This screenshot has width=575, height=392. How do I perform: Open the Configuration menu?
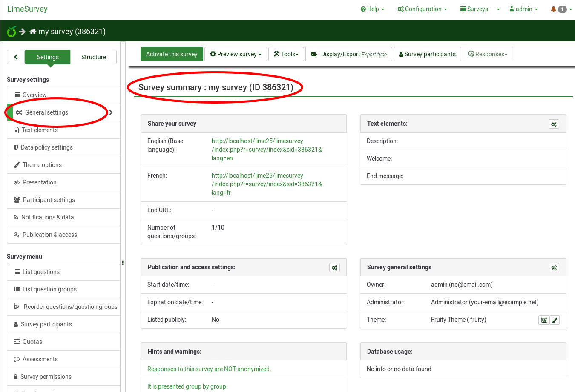point(422,9)
